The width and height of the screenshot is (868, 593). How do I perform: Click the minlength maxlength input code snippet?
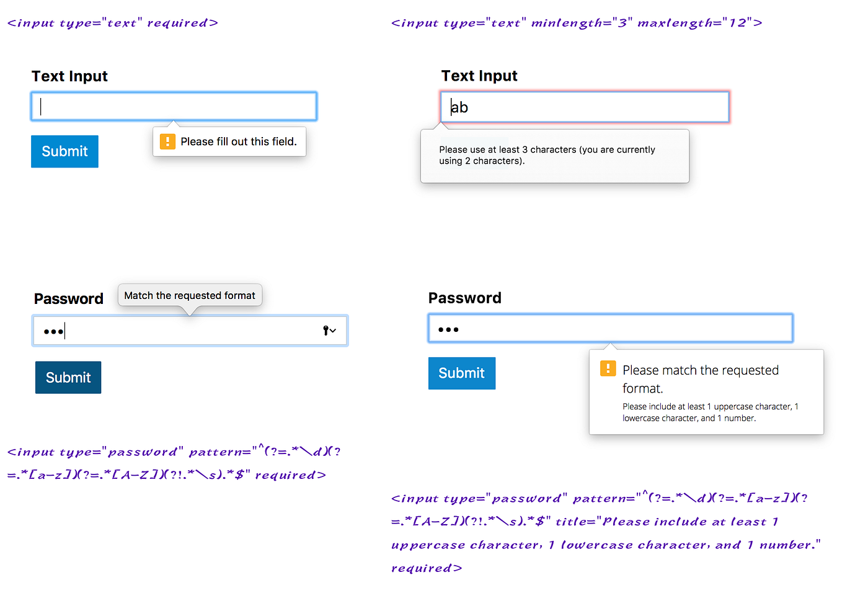577,23
